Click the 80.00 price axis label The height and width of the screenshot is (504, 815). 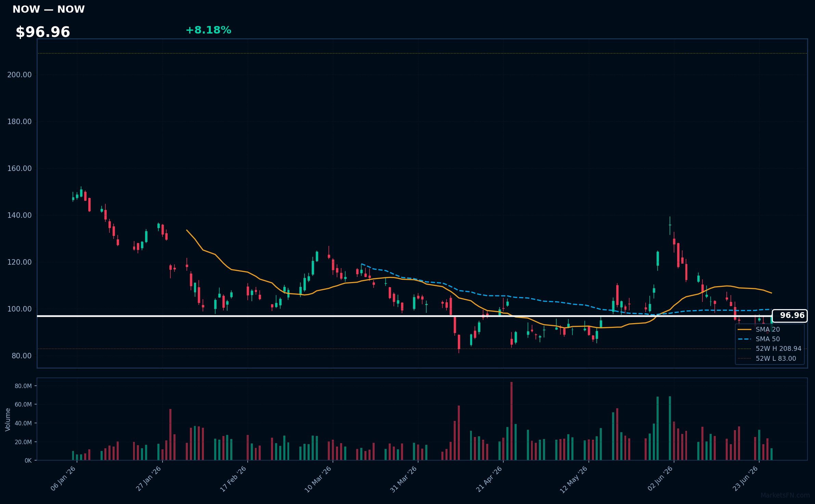(22, 356)
